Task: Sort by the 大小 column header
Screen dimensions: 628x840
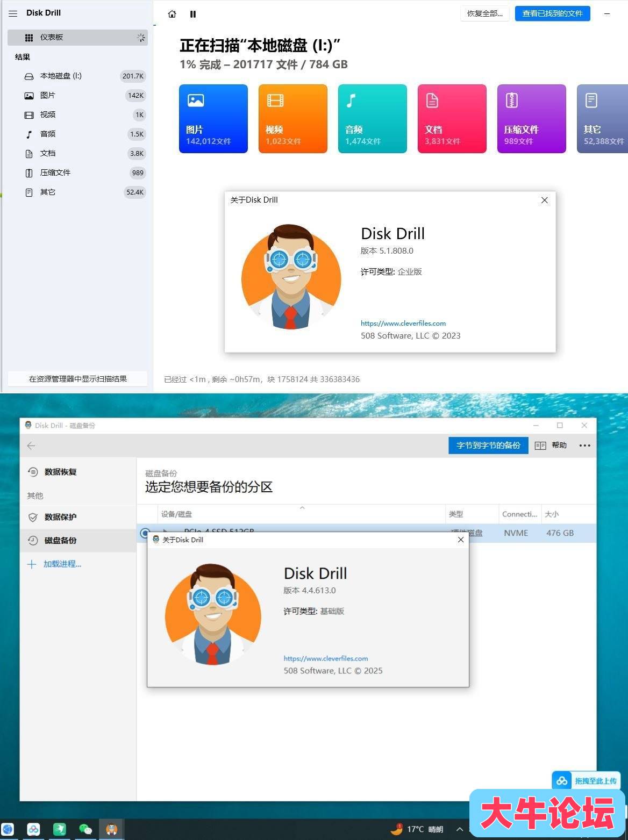Action: tap(568, 514)
